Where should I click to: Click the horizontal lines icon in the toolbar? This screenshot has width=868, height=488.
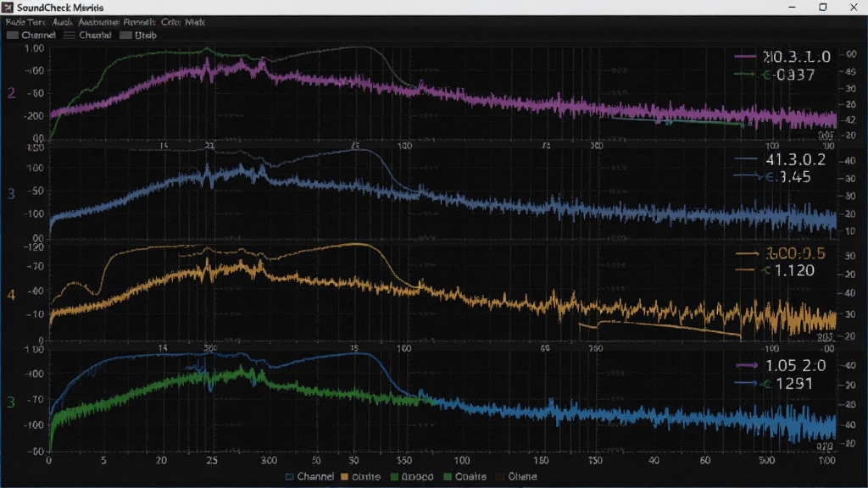pyautogui.click(x=70, y=35)
